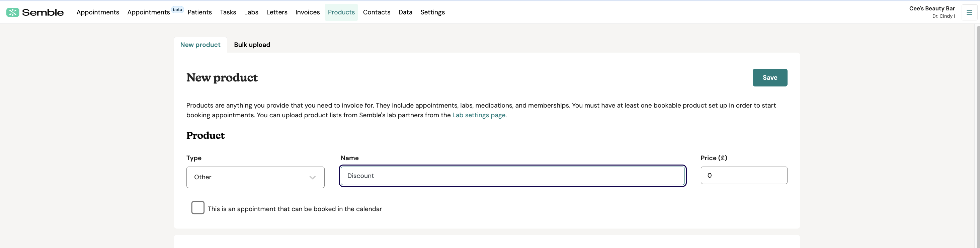Screen dimensions: 980x248
Task: Save the new product
Action: click(x=769, y=77)
